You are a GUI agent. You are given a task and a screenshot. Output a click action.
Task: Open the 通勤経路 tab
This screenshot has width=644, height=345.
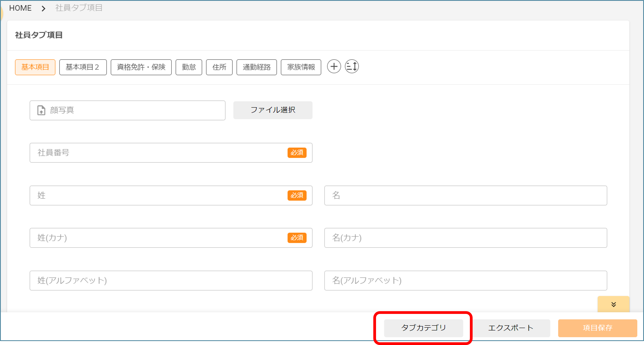pyautogui.click(x=257, y=67)
